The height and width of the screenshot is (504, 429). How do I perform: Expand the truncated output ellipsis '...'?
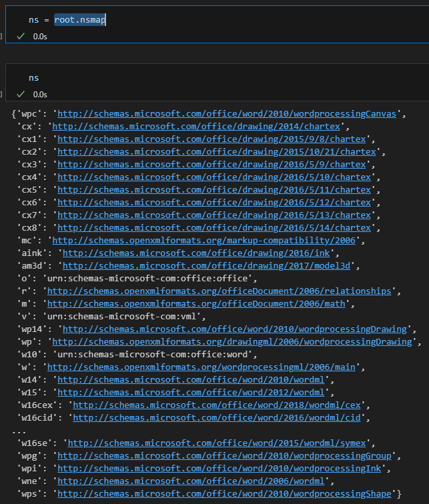19,432
